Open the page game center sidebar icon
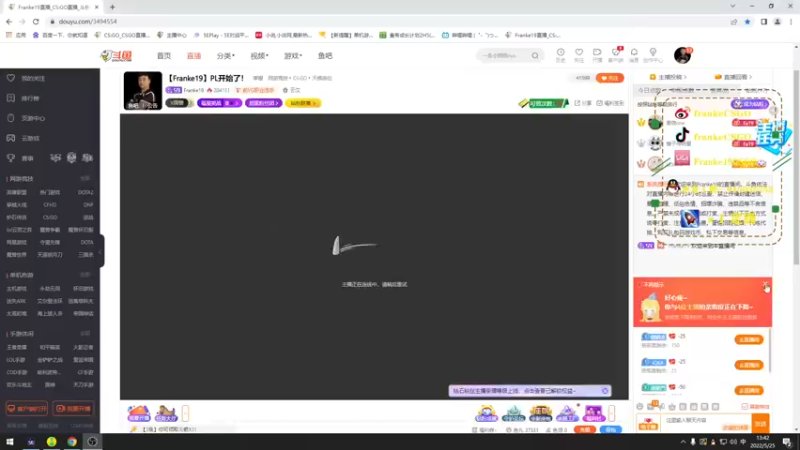 click(11, 118)
